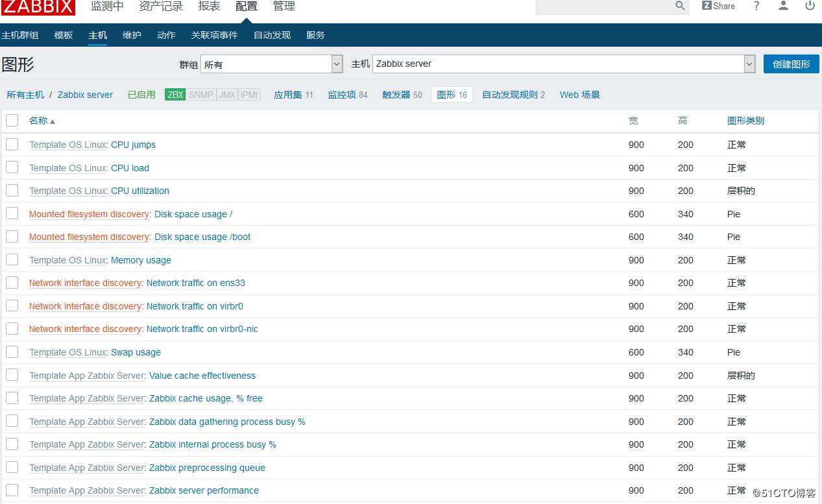Open the 报表 top menu
This screenshot has width=822, height=504.
point(209,6)
